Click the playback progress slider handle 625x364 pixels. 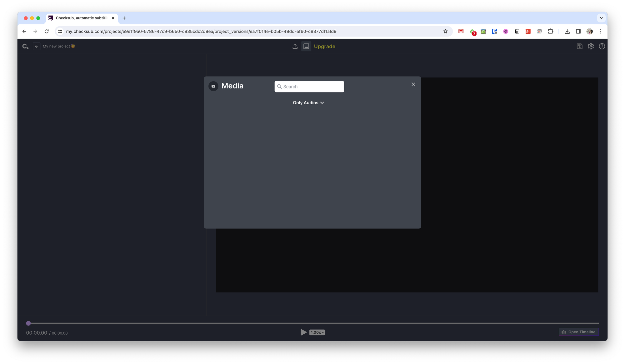click(x=28, y=323)
